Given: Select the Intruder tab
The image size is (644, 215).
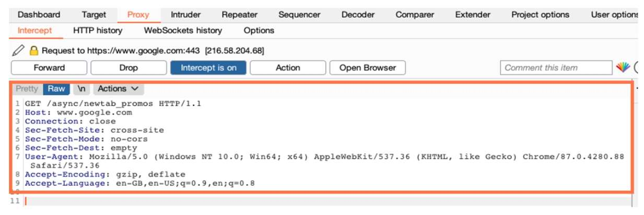Looking at the screenshot, I should pos(185,15).
